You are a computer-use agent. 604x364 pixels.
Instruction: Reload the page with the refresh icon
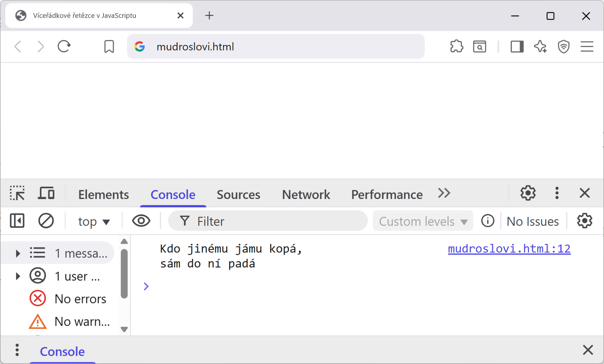pos(64,47)
